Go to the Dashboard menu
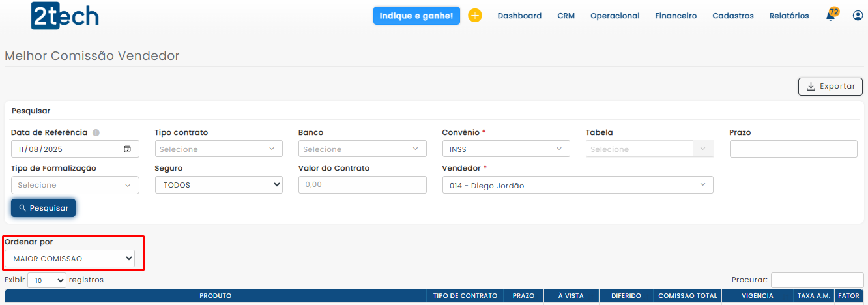Screen dimensions: 868x305 [519, 16]
